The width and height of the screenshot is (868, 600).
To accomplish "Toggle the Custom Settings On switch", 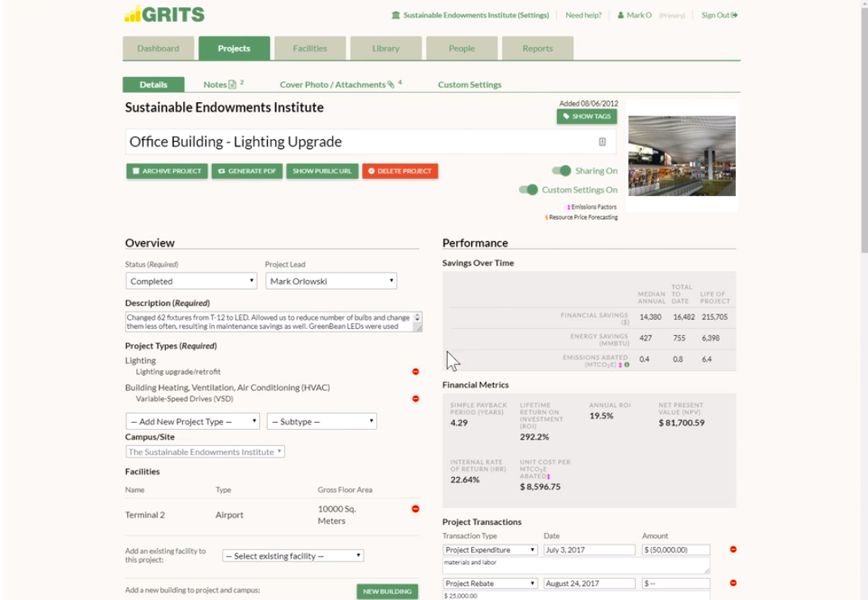I will pyautogui.click(x=528, y=189).
